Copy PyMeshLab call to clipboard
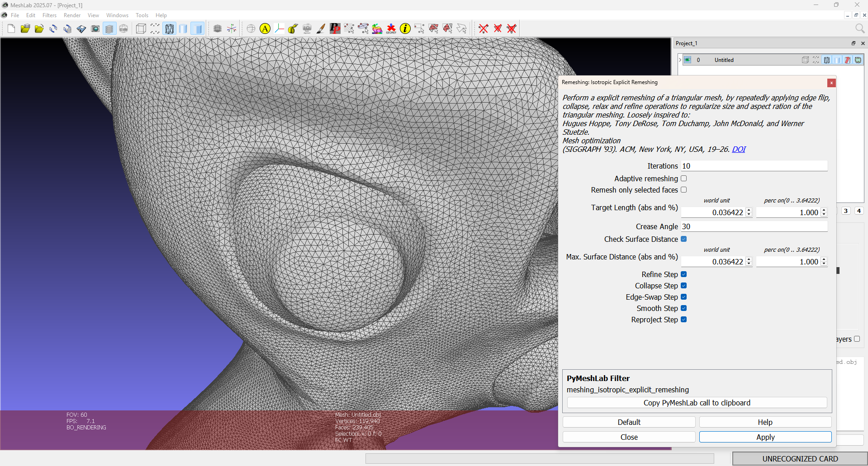Screen dimensions: 868x466 pyautogui.click(x=697, y=403)
